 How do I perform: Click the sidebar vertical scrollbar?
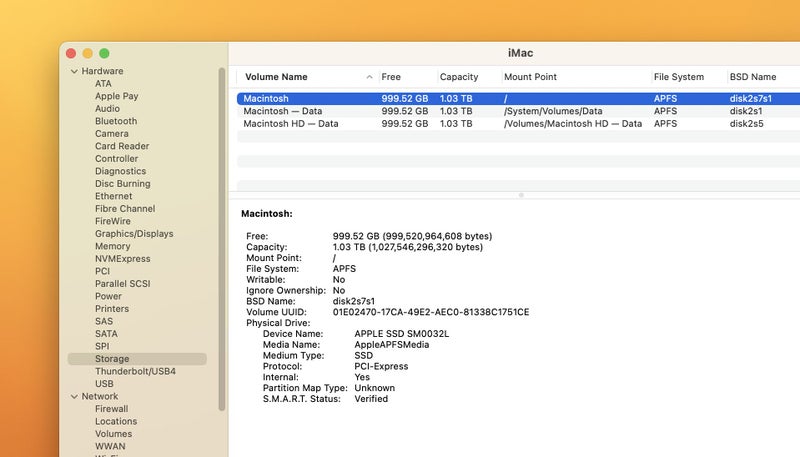(222, 240)
